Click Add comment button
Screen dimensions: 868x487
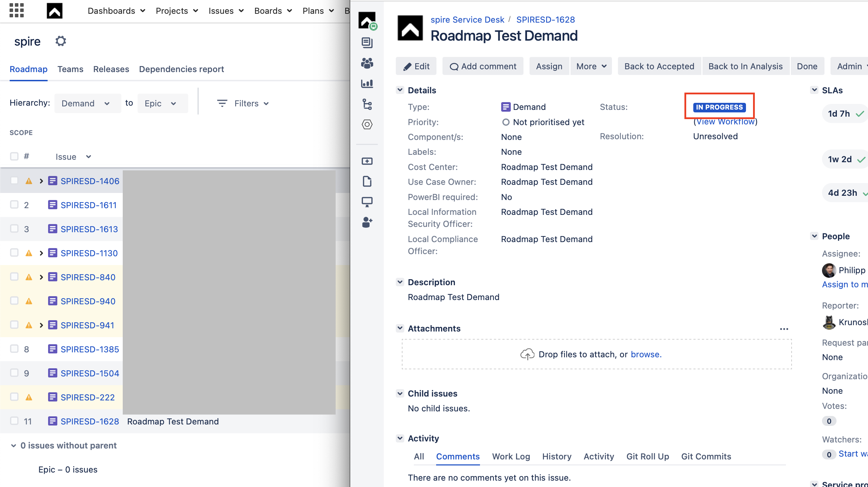click(x=483, y=66)
